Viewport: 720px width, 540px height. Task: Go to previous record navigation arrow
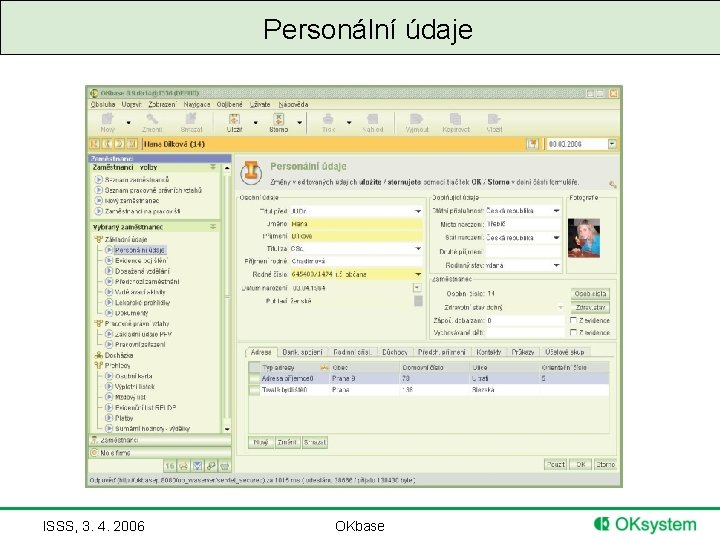click(107, 144)
